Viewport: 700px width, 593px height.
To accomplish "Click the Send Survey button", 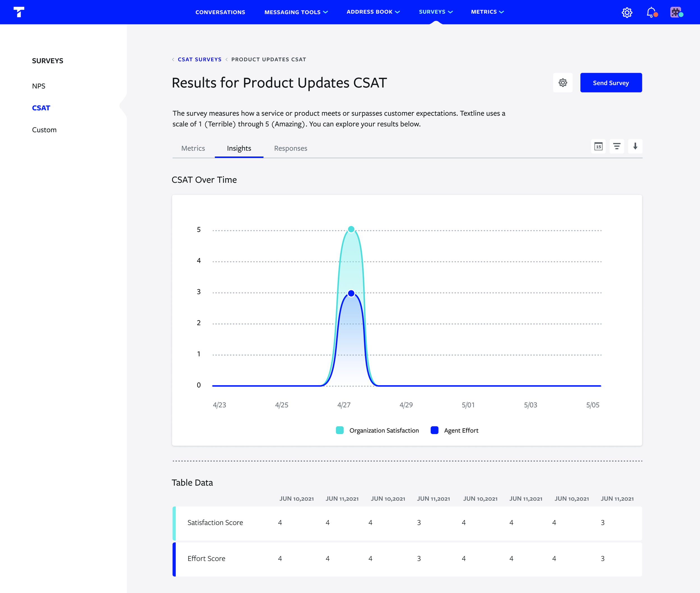I will coord(611,83).
